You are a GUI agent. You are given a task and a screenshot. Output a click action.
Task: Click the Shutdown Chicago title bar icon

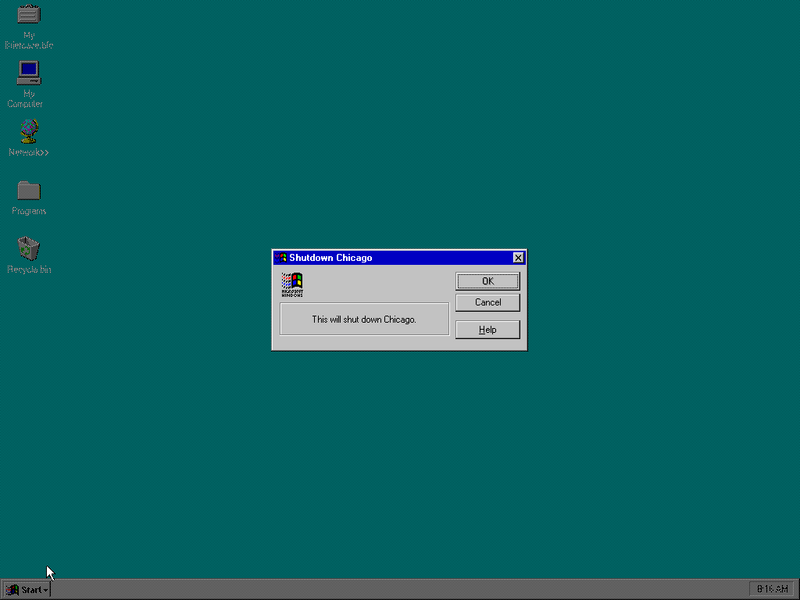point(280,258)
